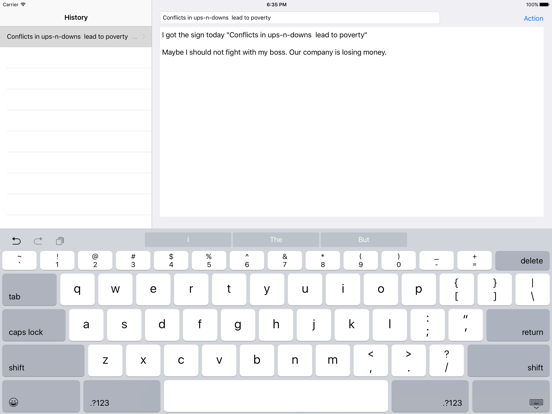Image resolution: width=552 pixels, height=414 pixels.
Task: Tap the letter f key
Action: [200, 325]
